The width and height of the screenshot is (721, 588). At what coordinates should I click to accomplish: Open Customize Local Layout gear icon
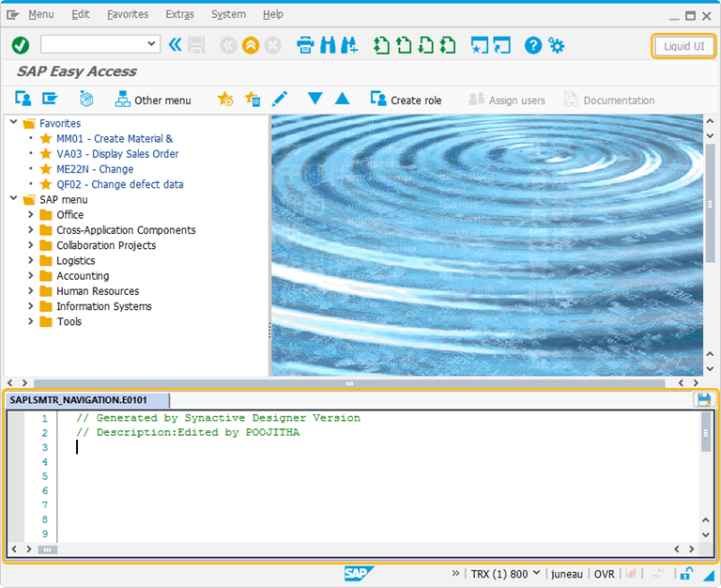tap(557, 45)
